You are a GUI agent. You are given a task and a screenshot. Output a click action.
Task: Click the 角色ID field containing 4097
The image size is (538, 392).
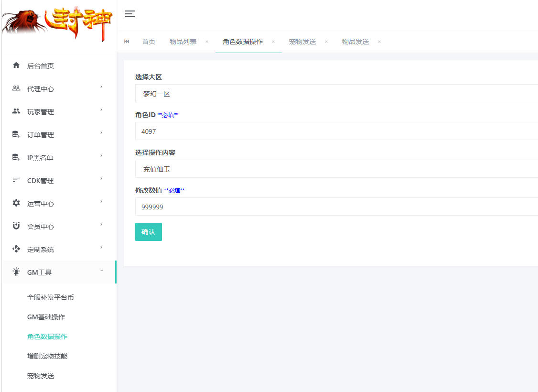pyautogui.click(x=336, y=131)
